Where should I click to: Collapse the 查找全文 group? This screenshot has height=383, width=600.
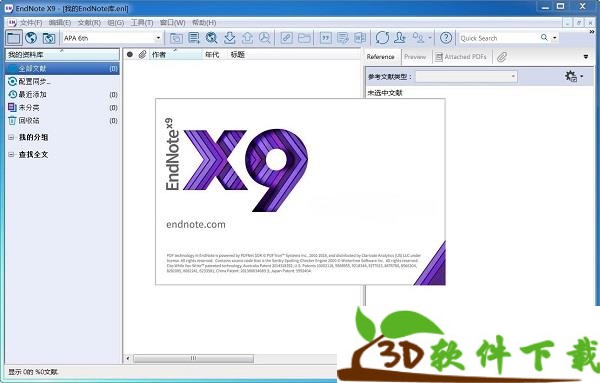pyautogui.click(x=11, y=155)
